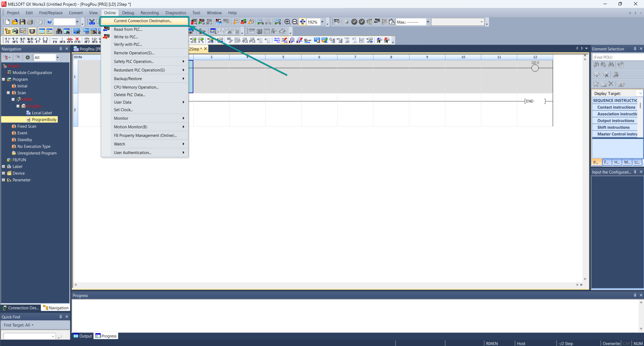The image size is (644, 346).
Task: Select Output instructions in Element Selection
Action: (x=615, y=121)
